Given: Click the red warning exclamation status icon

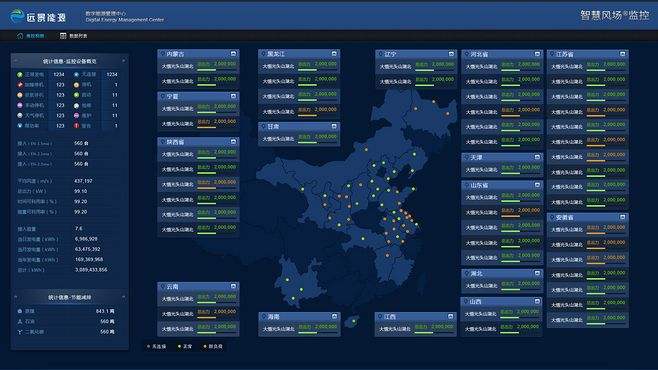Looking at the screenshot, I should point(76,126).
